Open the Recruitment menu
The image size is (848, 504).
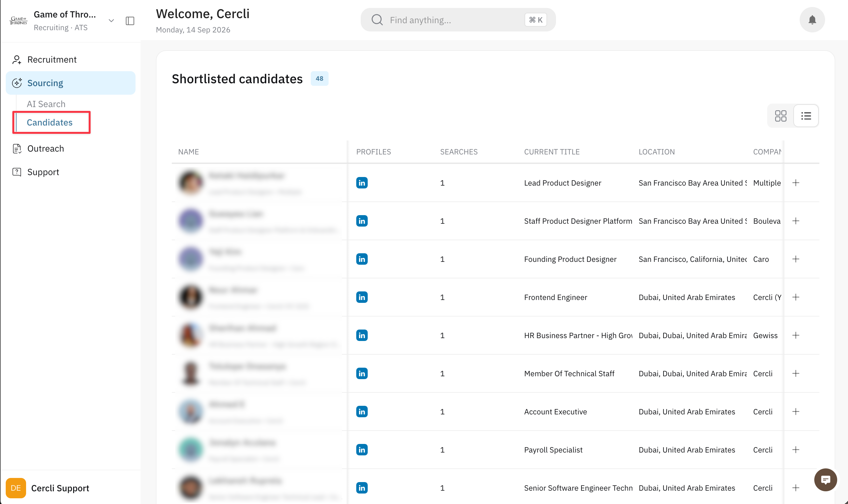pyautogui.click(x=71, y=60)
